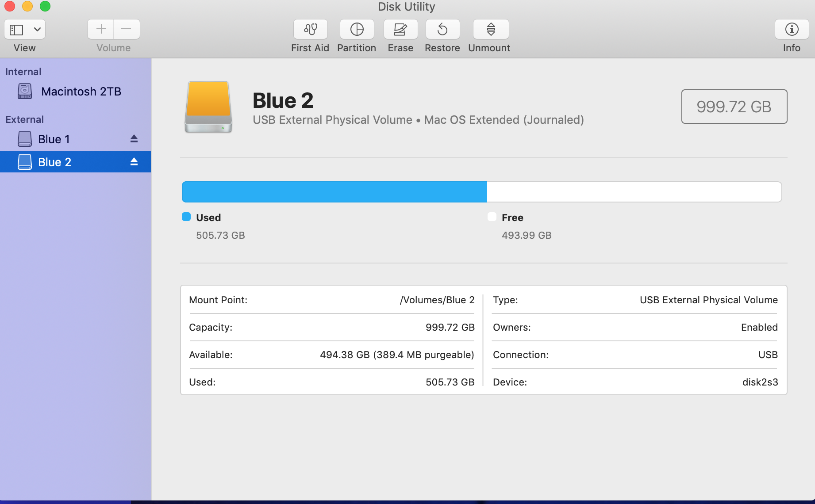Select the Macintosh 2TB drive
Image resolution: width=815 pixels, height=504 pixels.
(x=81, y=92)
